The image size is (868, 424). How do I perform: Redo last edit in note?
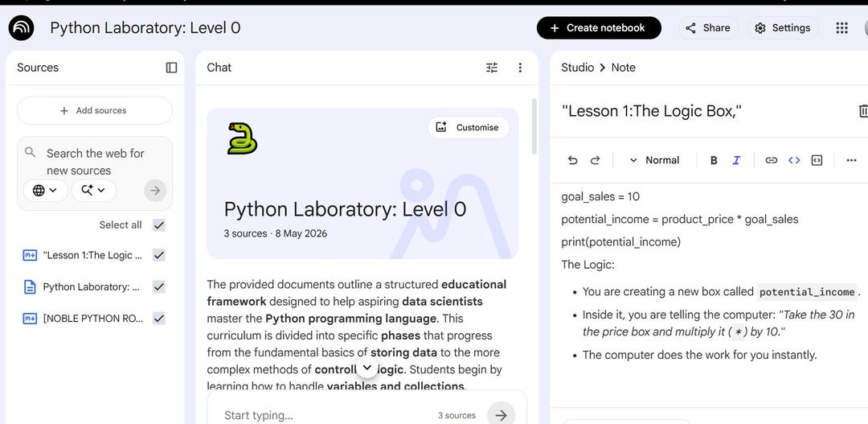(x=595, y=160)
